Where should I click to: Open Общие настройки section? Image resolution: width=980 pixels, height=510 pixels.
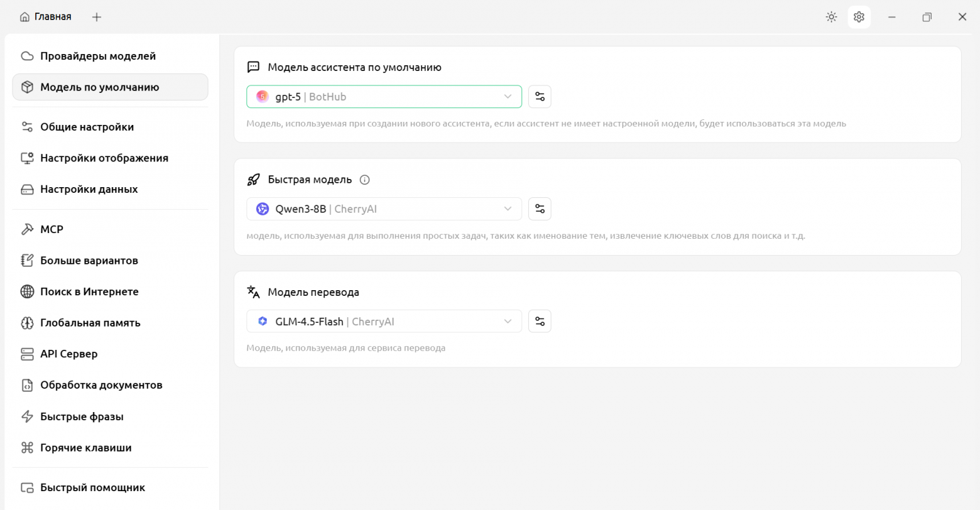pyautogui.click(x=87, y=127)
